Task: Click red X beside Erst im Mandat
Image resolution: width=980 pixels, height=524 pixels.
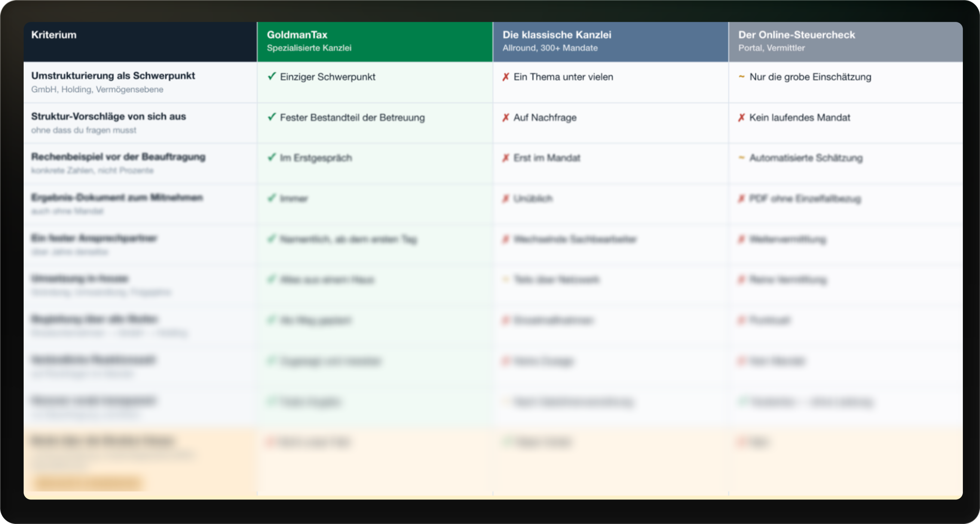Action: pyautogui.click(x=506, y=158)
